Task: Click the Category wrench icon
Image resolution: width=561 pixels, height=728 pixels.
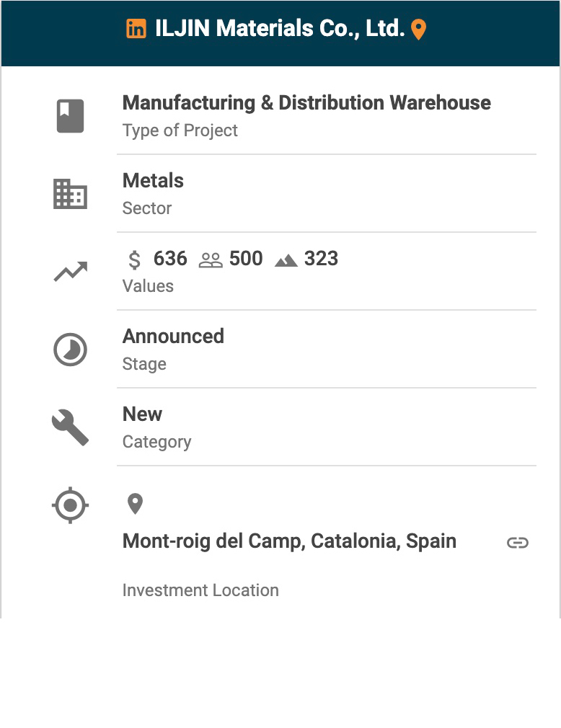Action: 71,427
